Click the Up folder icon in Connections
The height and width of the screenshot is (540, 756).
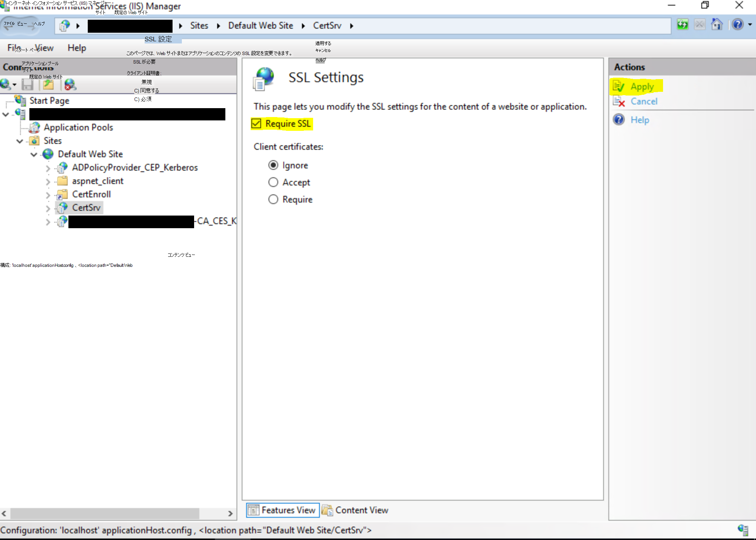point(48,85)
